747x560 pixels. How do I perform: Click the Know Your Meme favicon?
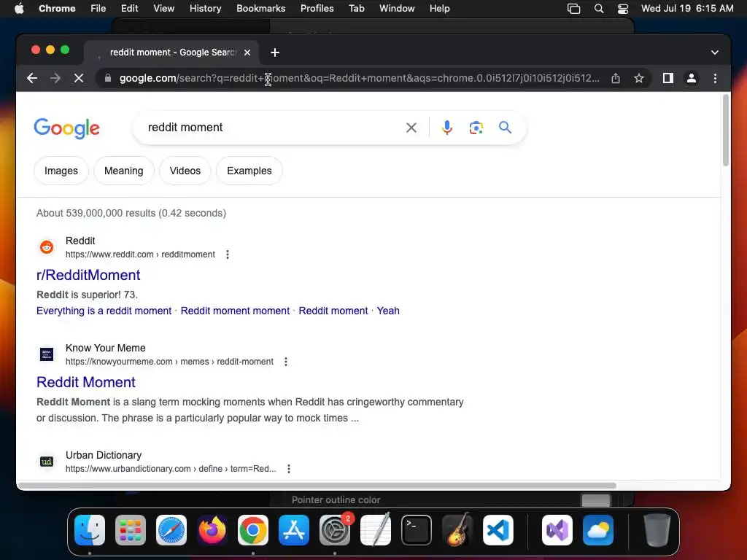click(47, 354)
